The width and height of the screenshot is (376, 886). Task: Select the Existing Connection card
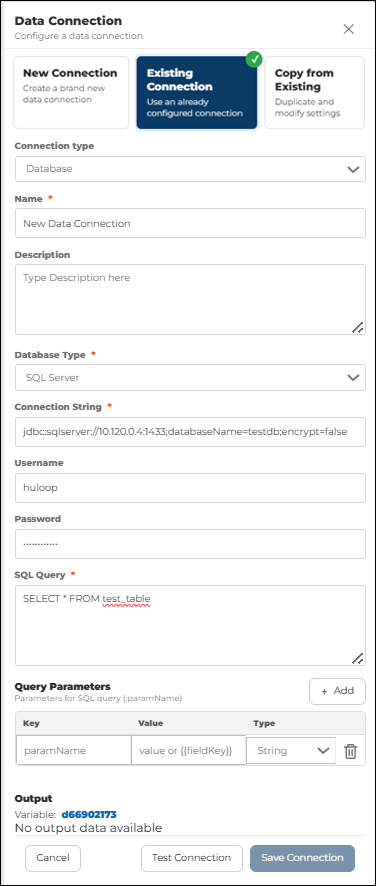[x=196, y=92]
